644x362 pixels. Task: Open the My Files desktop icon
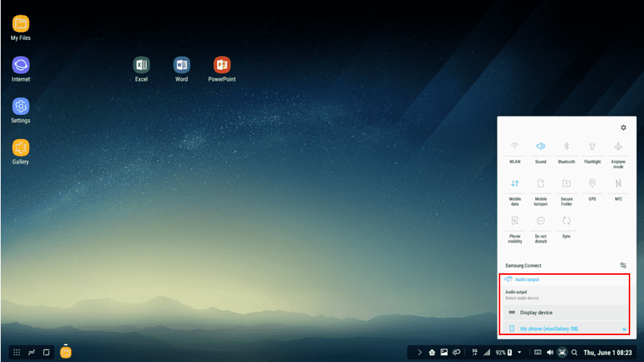point(20,24)
